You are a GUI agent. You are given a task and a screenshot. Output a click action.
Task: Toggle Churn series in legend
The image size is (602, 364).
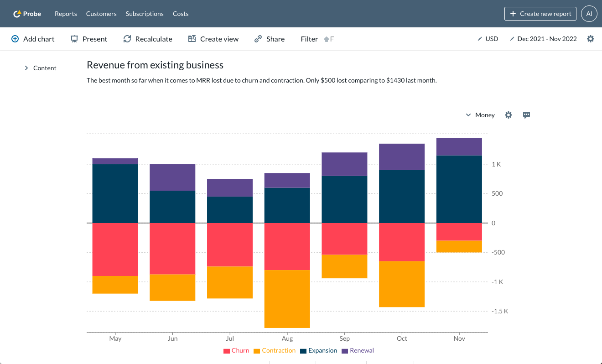tap(236, 351)
